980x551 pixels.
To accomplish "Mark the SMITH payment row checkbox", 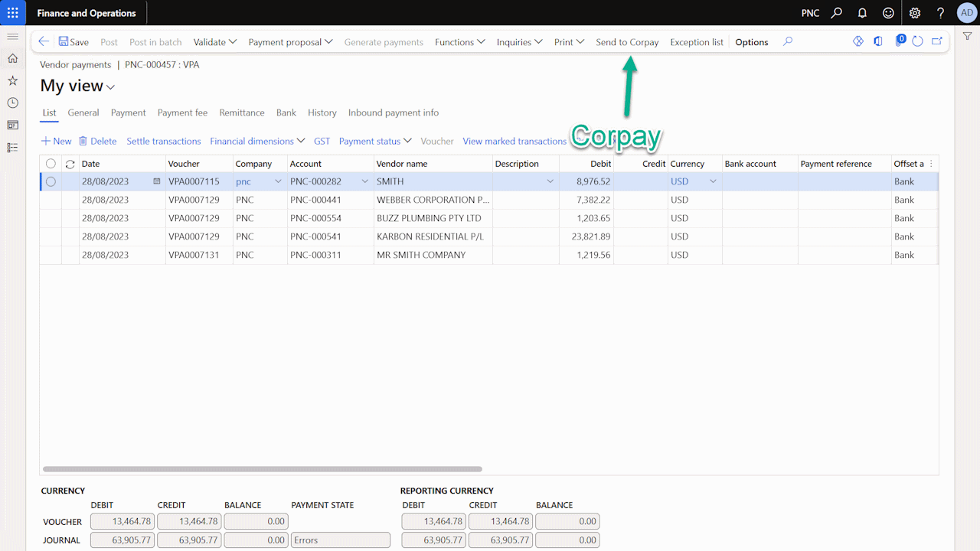I will coord(50,181).
